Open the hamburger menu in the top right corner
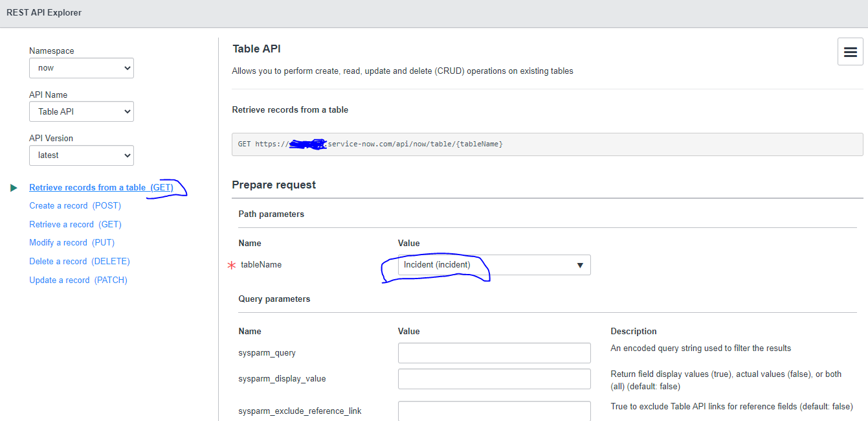This screenshot has height=421, width=868. point(851,51)
